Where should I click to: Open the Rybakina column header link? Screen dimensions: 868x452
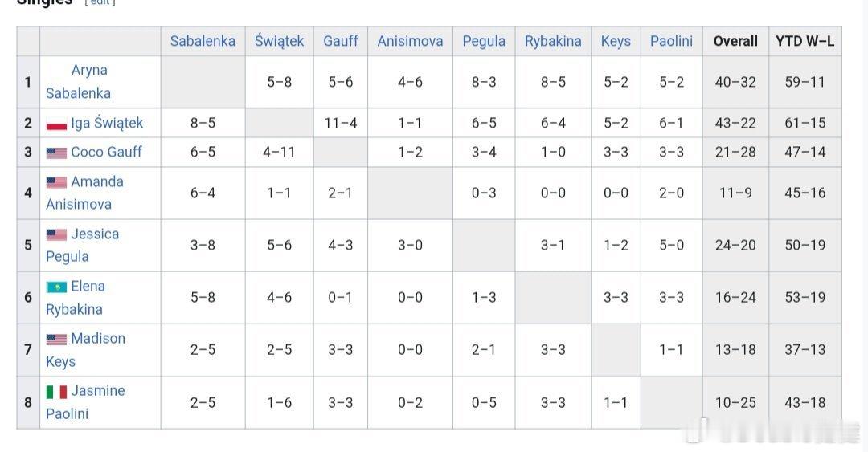pos(553,41)
